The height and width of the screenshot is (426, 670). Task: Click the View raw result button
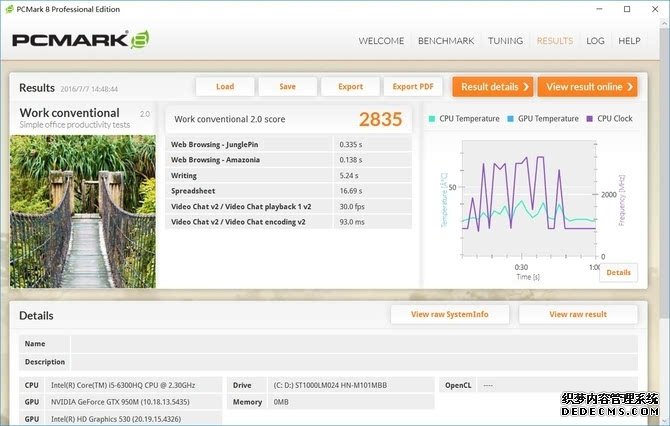(x=578, y=314)
